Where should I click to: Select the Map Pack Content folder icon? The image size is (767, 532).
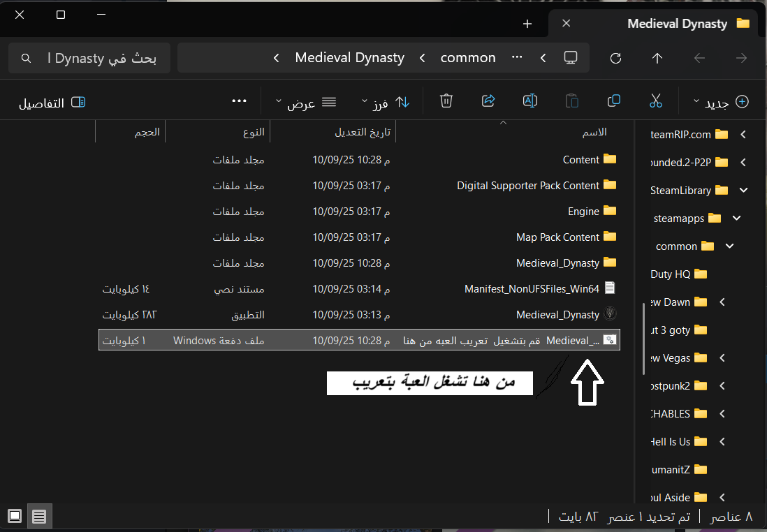[x=610, y=237]
